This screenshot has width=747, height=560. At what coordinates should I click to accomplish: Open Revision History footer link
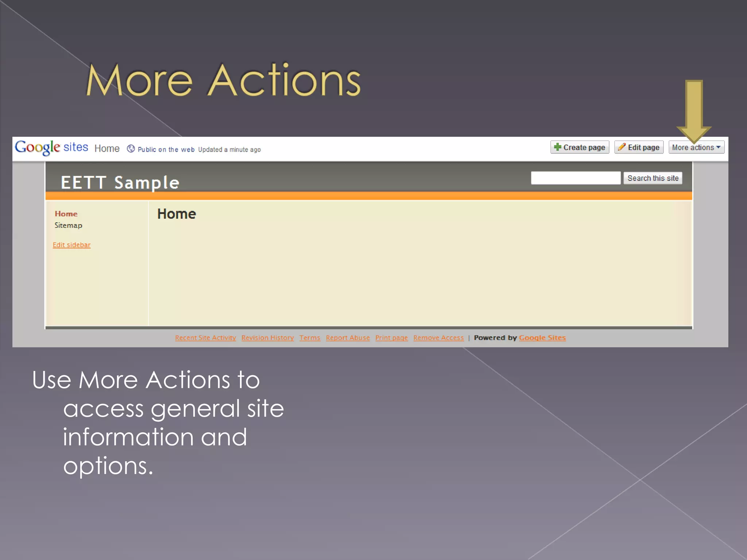[267, 338]
